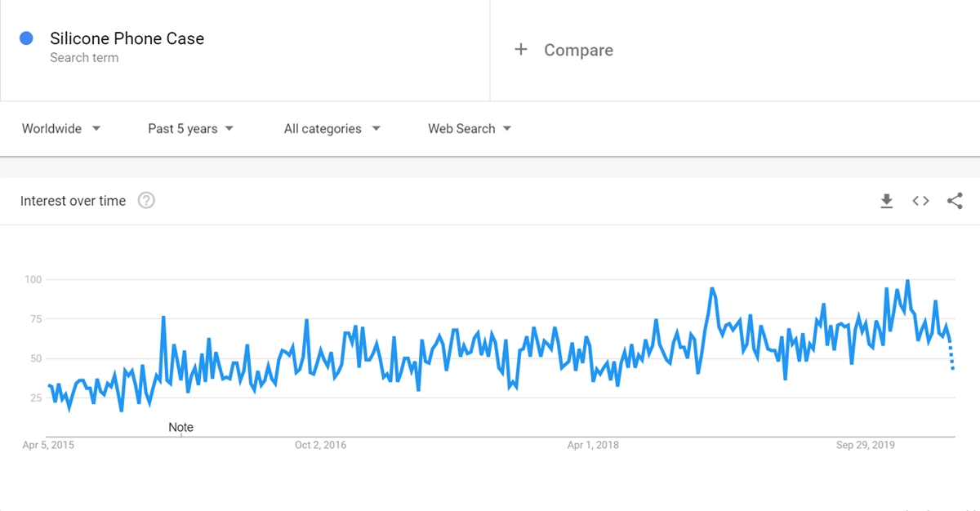Open the embed code icon
Image resolution: width=980 pixels, height=511 pixels.
pyautogui.click(x=920, y=202)
